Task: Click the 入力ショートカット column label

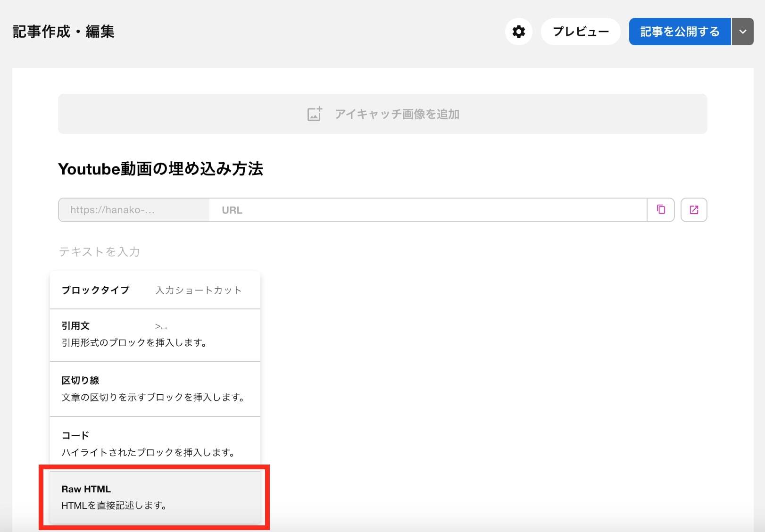Action: click(x=199, y=290)
